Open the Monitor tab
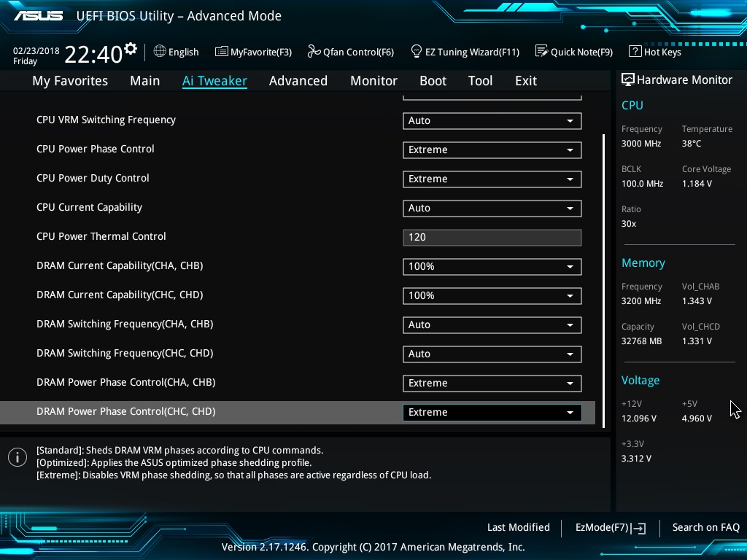Image resolution: width=747 pixels, height=560 pixels. (373, 81)
